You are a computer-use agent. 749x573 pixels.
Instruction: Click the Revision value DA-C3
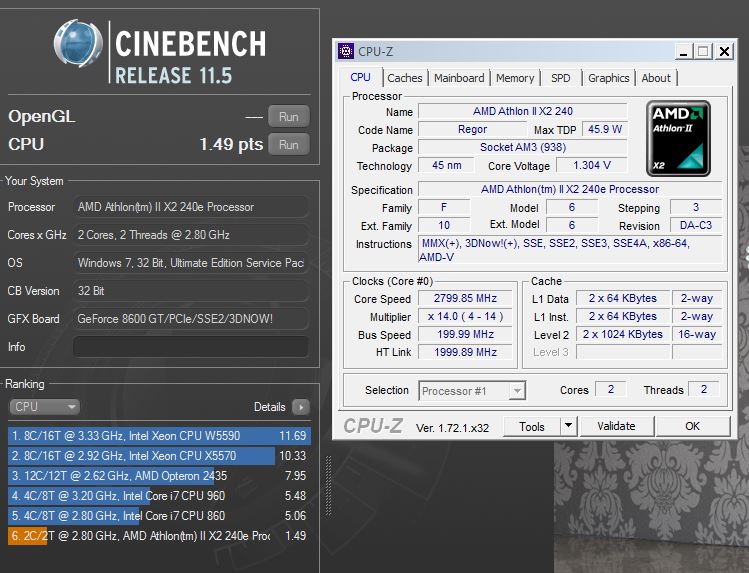pyautogui.click(x=696, y=225)
